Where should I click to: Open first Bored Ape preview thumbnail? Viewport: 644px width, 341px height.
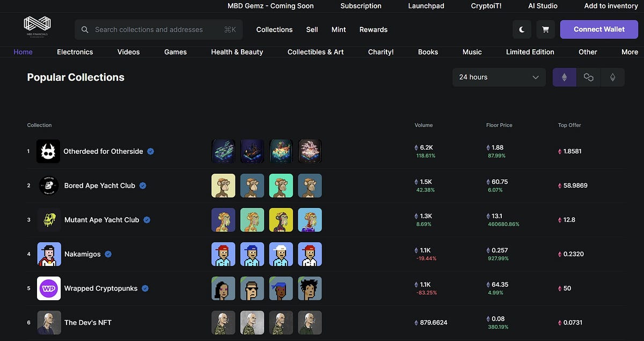223,186
